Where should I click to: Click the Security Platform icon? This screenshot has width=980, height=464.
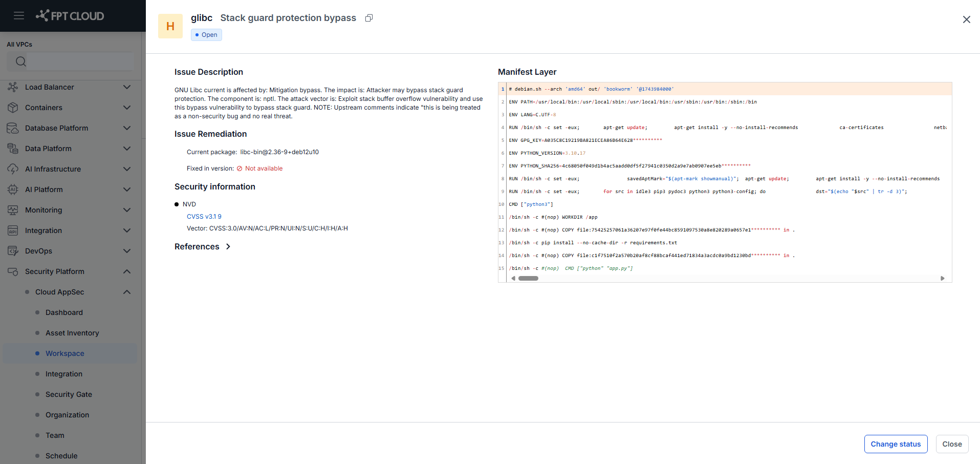pos(13,271)
